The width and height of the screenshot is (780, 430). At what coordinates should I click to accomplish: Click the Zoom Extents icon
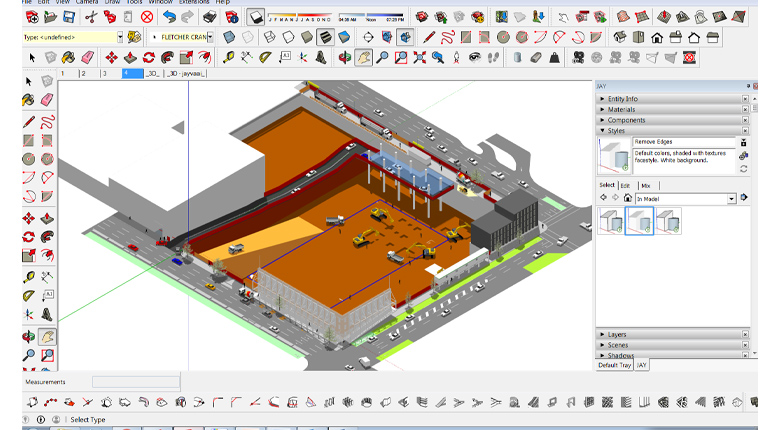point(420,58)
